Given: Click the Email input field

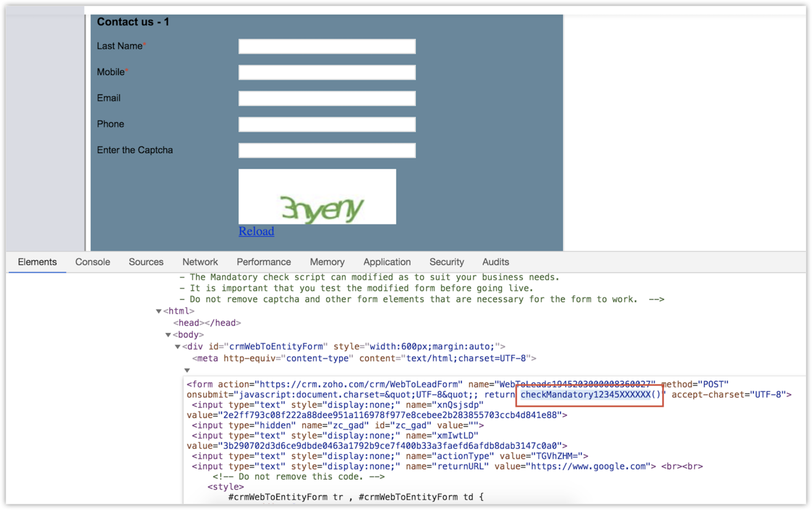Looking at the screenshot, I should coord(327,98).
